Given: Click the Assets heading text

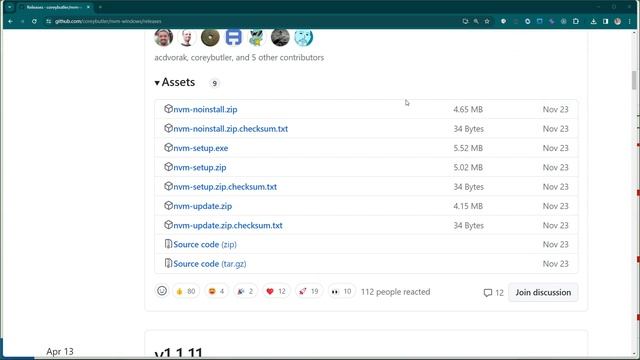Looking at the screenshot, I should [178, 82].
